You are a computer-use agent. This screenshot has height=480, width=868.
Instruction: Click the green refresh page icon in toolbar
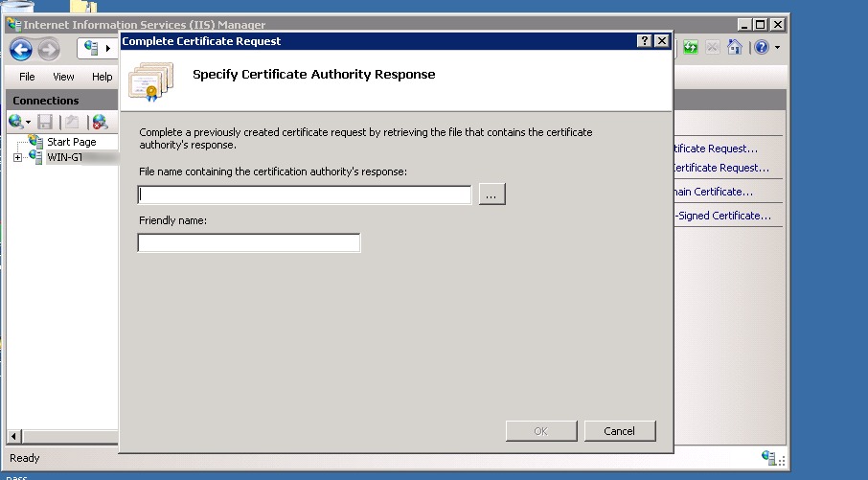point(691,48)
